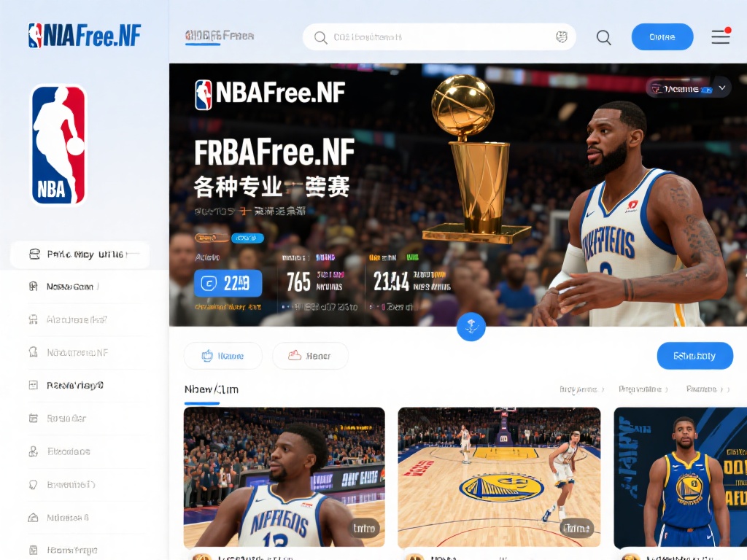Click the house icon near the sidebar bottom
The image size is (747, 560).
(x=34, y=517)
